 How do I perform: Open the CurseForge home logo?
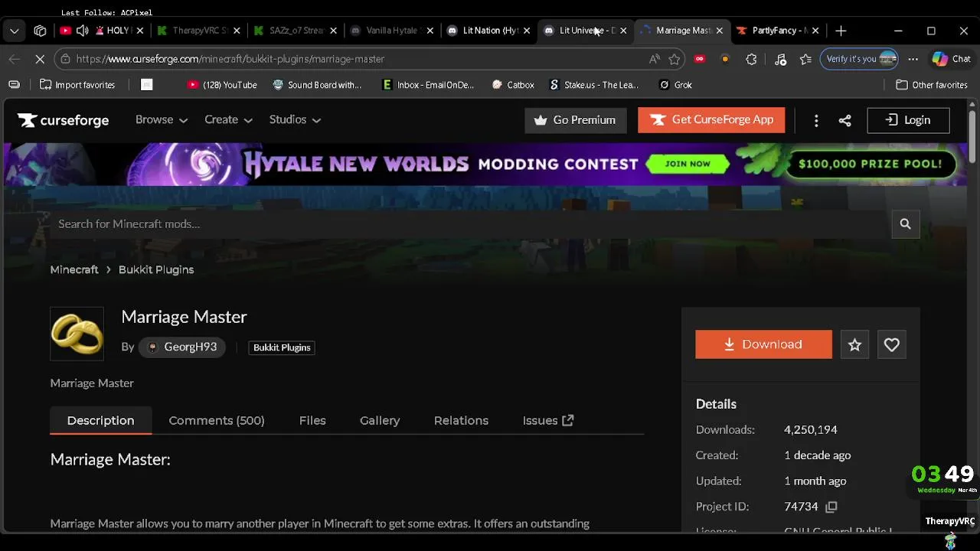click(x=64, y=120)
